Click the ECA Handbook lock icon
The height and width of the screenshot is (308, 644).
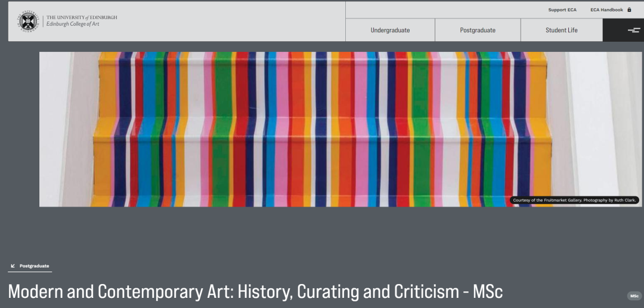pos(629,10)
